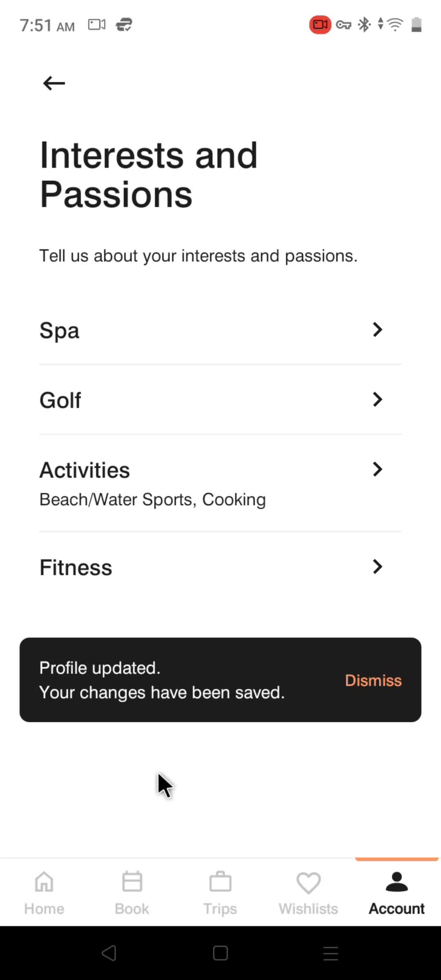This screenshot has height=980, width=441.
Task: Open the Trips suitcase icon
Action: pyautogui.click(x=220, y=882)
